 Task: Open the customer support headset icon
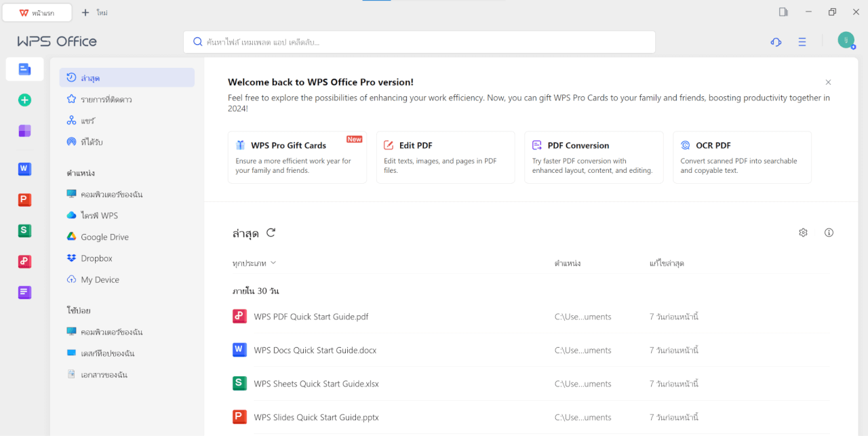(x=776, y=42)
